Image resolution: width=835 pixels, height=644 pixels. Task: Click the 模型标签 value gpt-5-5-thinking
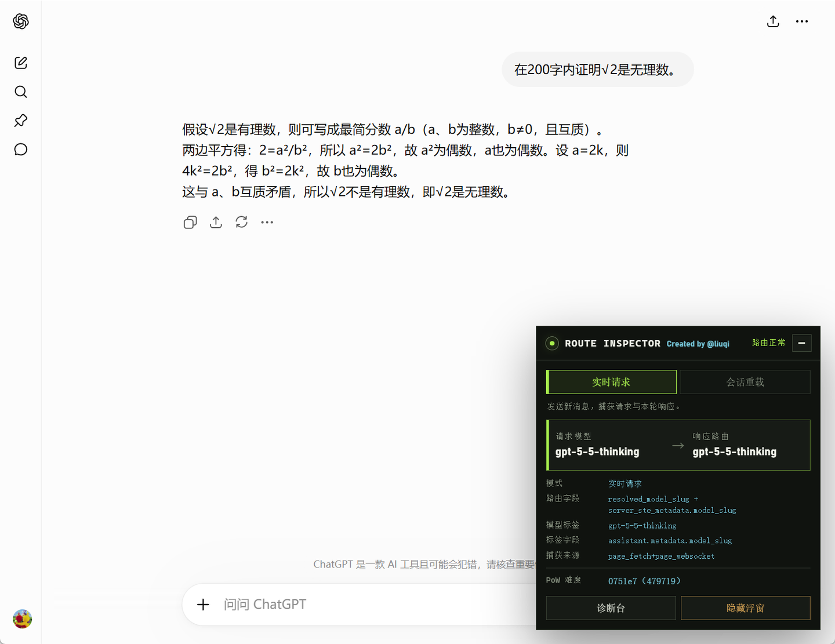point(642,526)
